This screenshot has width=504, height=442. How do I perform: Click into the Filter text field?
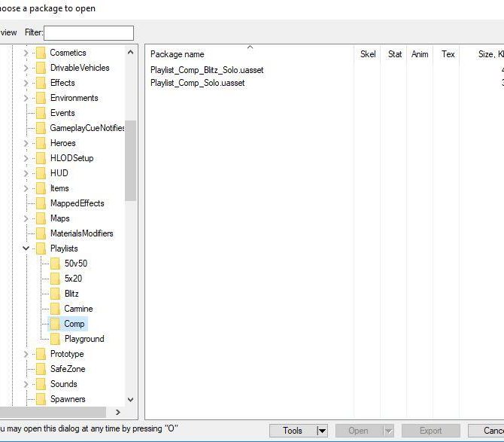pyautogui.click(x=89, y=33)
